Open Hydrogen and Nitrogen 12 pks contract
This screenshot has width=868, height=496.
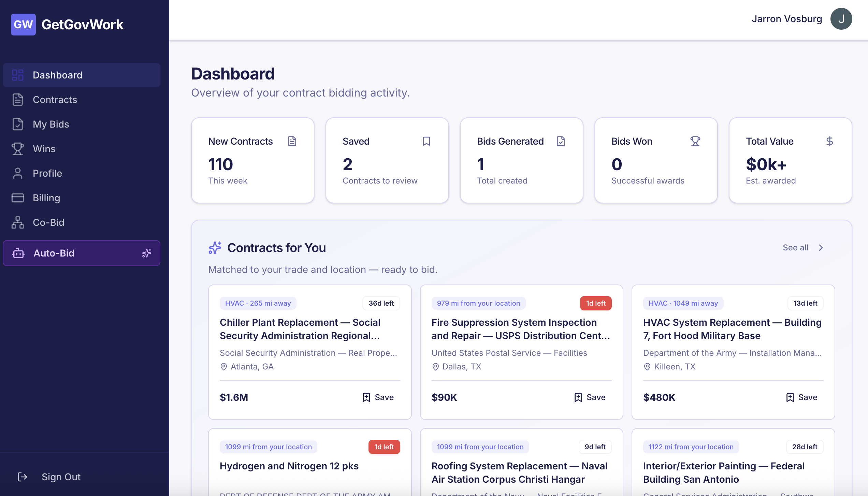point(289,466)
